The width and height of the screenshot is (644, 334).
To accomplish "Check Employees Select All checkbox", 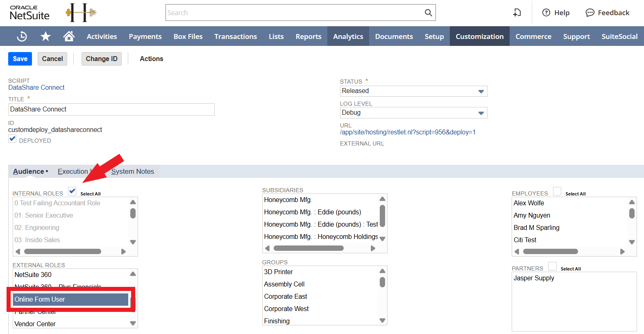I will coord(557,191).
